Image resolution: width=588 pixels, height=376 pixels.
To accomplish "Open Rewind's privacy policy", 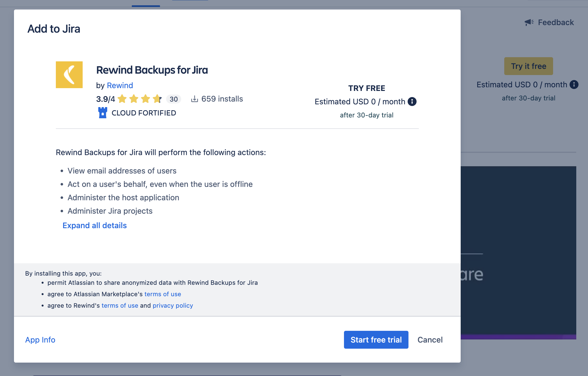I will point(173,305).
